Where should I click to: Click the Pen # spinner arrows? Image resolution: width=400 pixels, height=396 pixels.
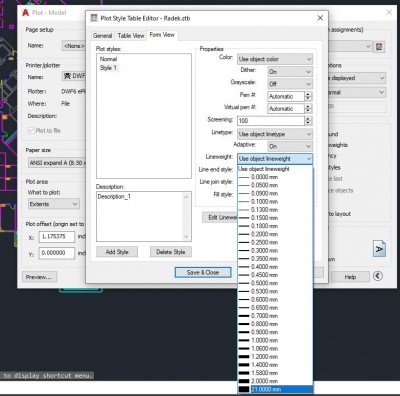[308, 96]
